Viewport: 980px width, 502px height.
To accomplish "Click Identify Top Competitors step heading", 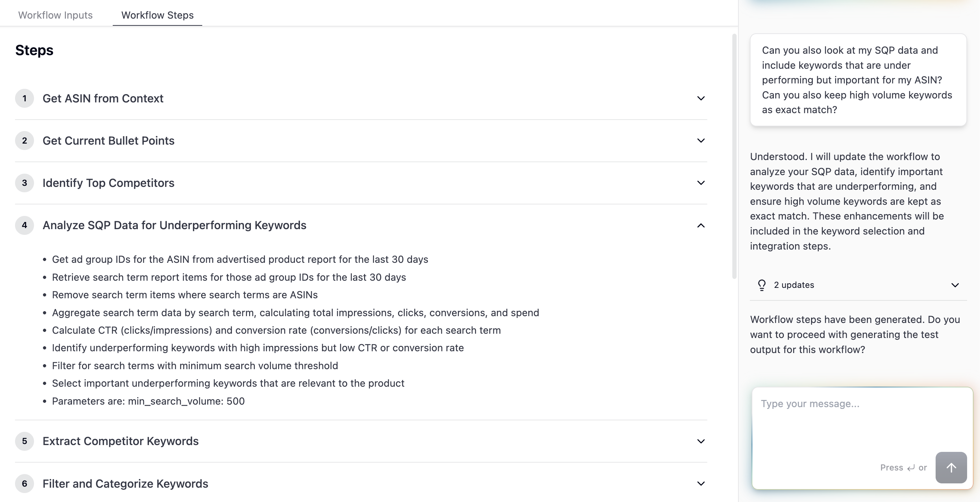I will click(x=108, y=183).
